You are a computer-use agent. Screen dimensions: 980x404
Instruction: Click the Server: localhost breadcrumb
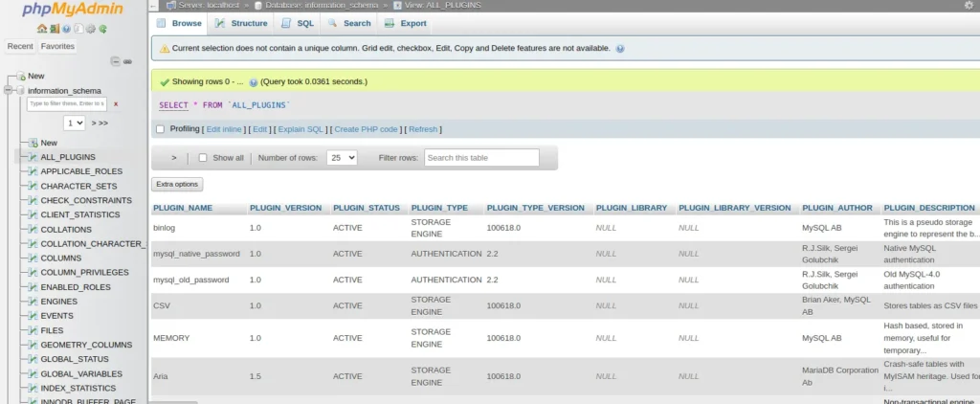[x=209, y=5]
